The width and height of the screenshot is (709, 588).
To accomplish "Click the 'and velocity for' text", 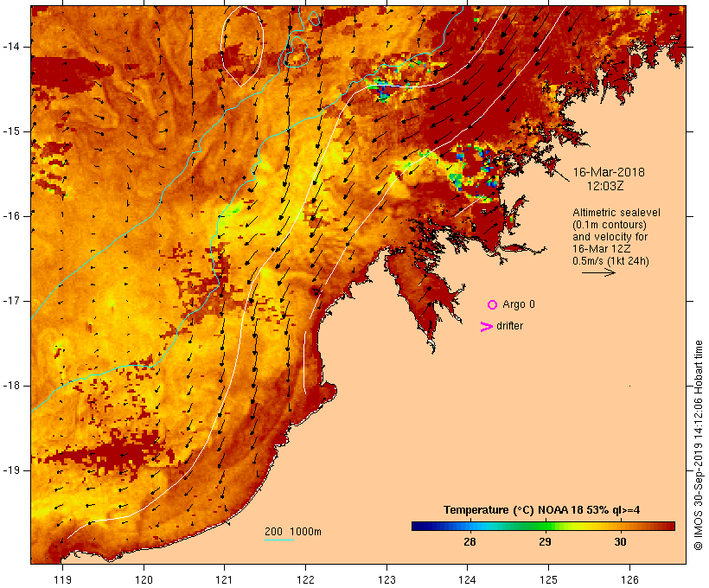I will (610, 237).
